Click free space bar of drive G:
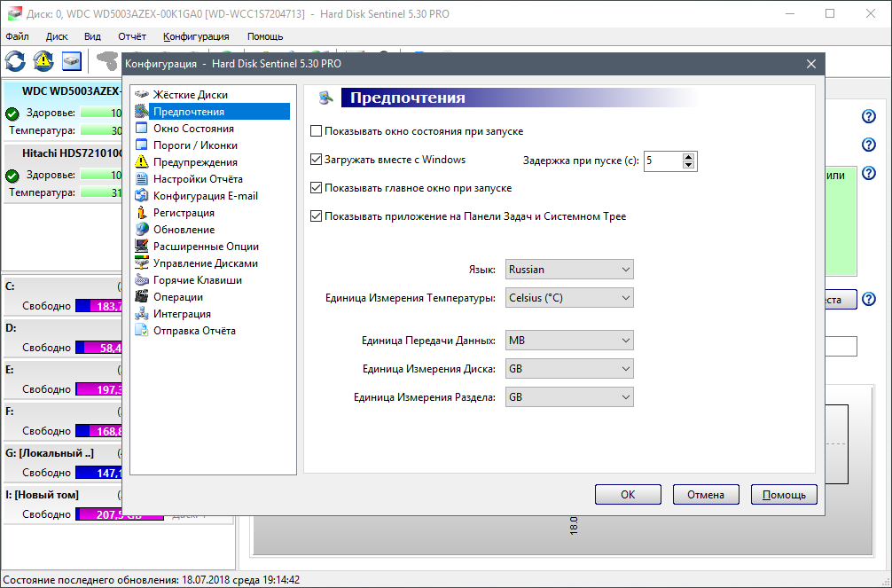Image resolution: width=892 pixels, height=588 pixels. [99, 473]
